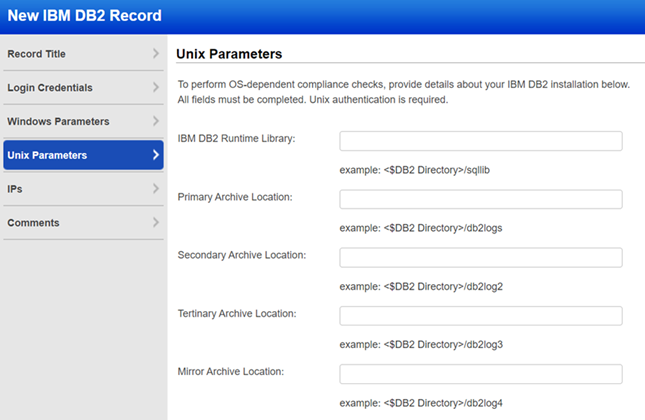
Task: Click the New IBM DB2 Record title
Action: click(x=84, y=16)
